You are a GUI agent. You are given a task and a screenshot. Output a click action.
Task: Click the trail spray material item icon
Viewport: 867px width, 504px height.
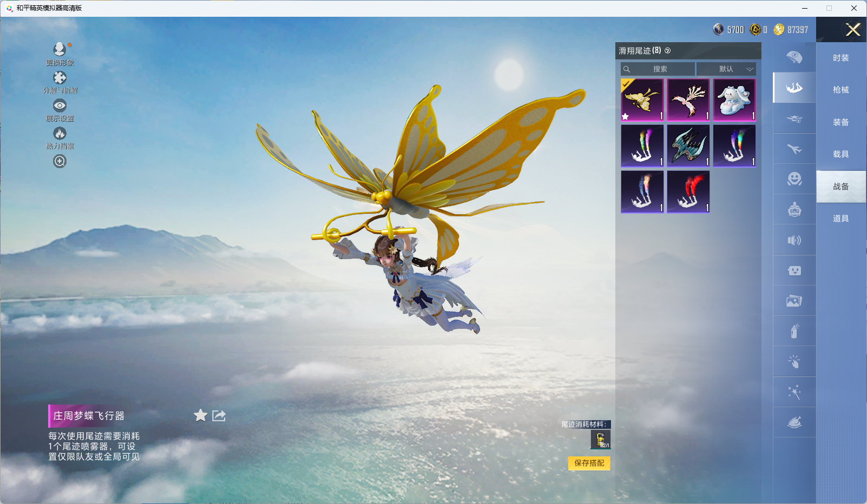coord(600,440)
